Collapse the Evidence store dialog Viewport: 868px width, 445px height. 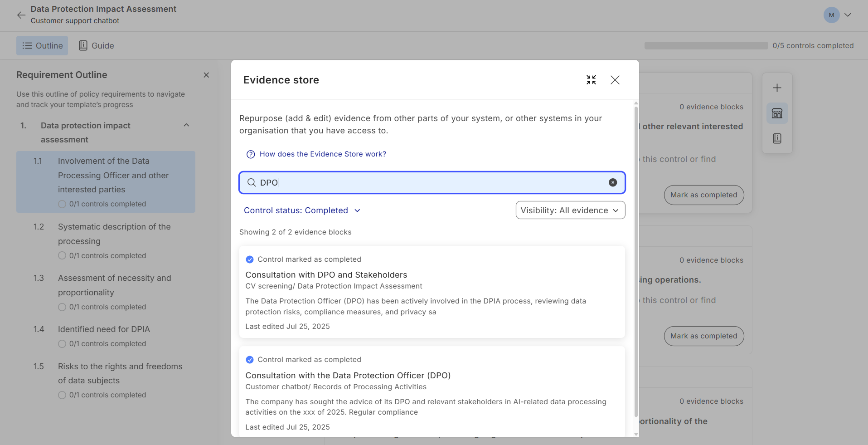[591, 80]
